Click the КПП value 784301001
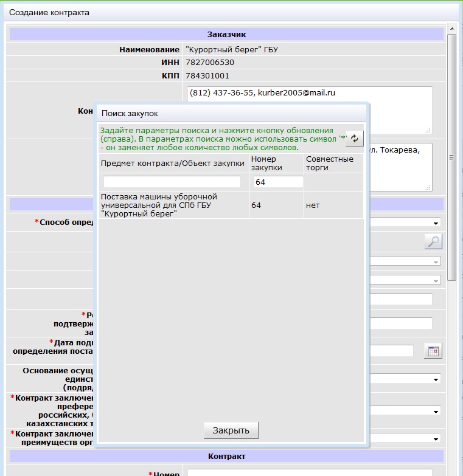This screenshot has width=463, height=476. click(x=207, y=76)
